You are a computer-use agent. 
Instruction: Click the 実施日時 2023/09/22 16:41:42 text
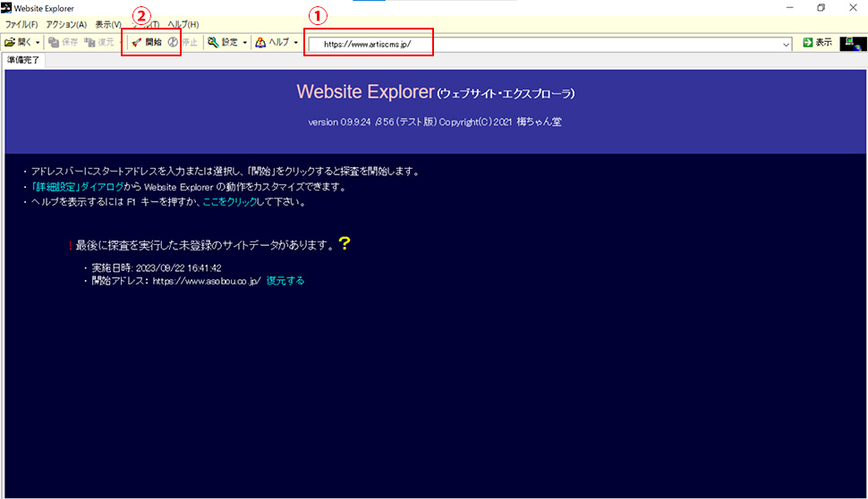(x=157, y=267)
